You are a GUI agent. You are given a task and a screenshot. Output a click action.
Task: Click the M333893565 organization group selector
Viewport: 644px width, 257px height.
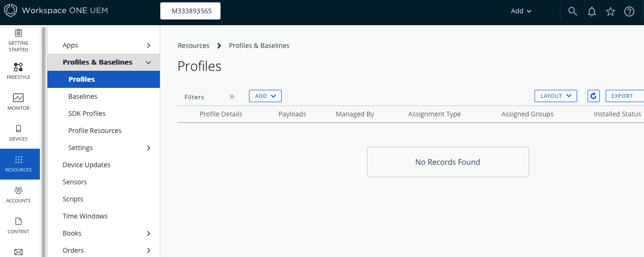(x=190, y=11)
